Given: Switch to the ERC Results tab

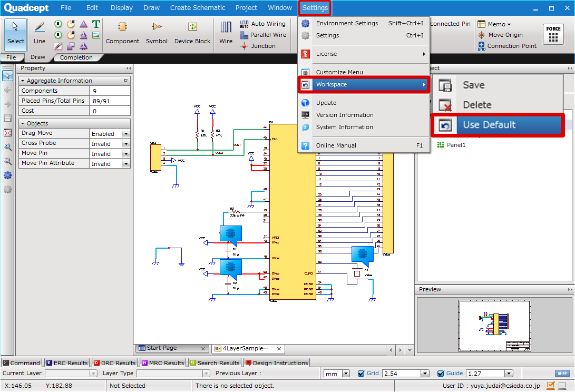Looking at the screenshot, I should click(x=66, y=363).
